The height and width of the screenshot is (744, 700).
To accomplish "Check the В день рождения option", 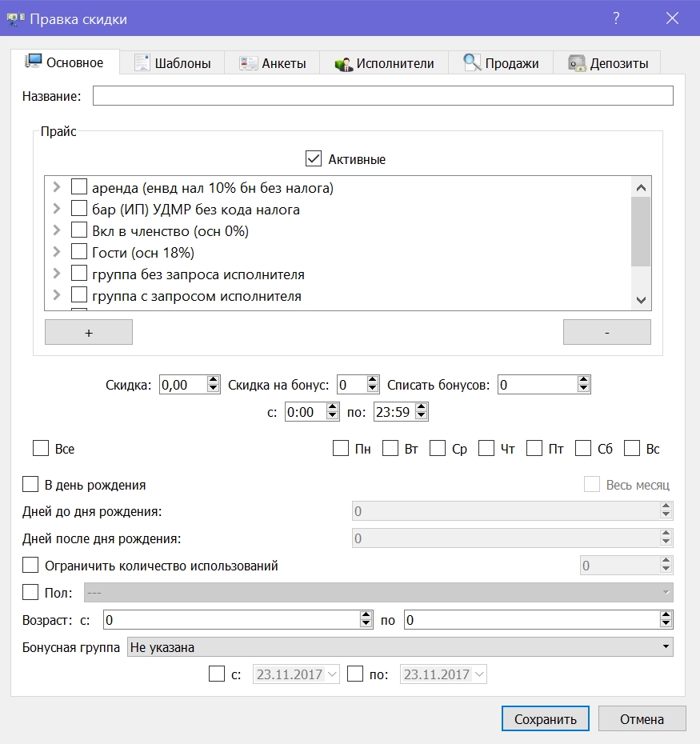I will [x=31, y=485].
